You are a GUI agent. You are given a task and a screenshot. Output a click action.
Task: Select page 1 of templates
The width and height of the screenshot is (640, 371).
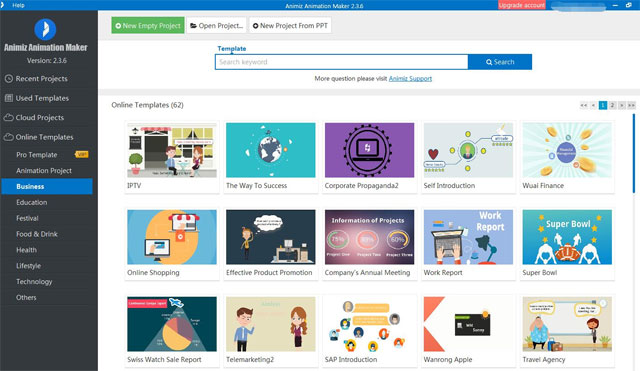tap(603, 105)
